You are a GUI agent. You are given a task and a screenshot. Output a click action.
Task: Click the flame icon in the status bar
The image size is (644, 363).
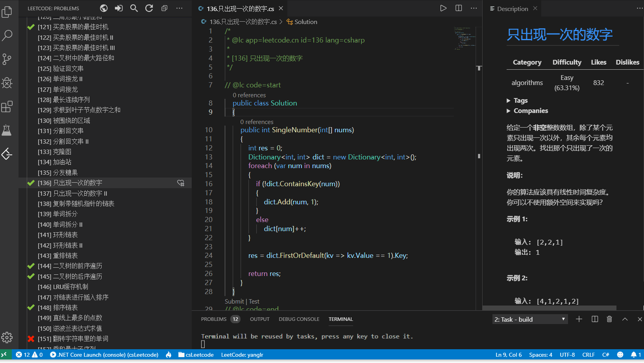tap(168, 355)
